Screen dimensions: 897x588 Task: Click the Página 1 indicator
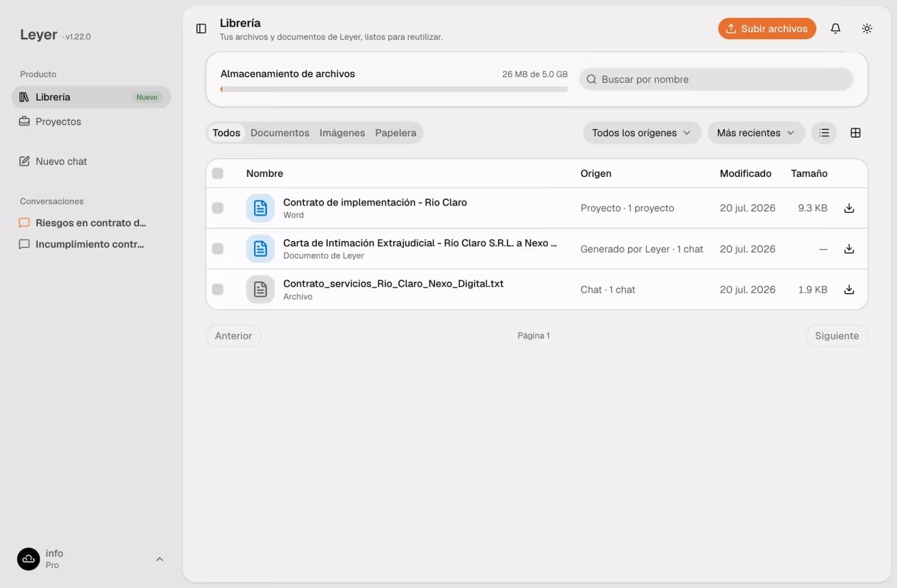534,335
